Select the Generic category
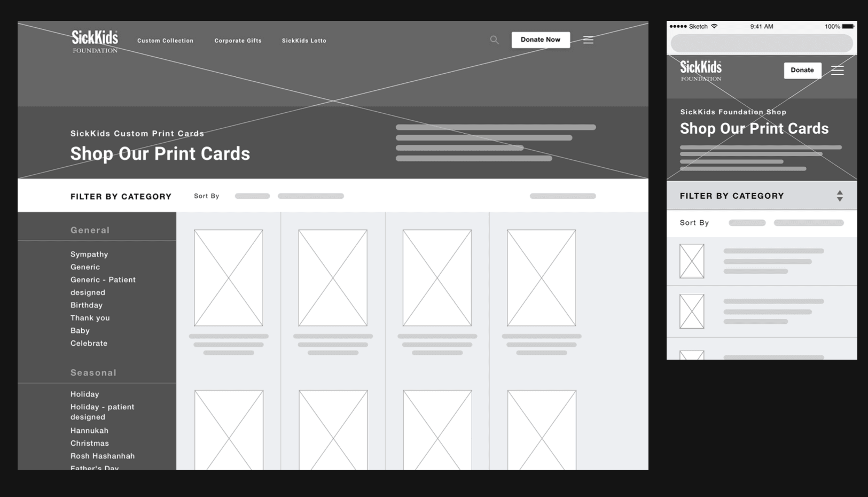The width and height of the screenshot is (868, 497). coord(85,267)
